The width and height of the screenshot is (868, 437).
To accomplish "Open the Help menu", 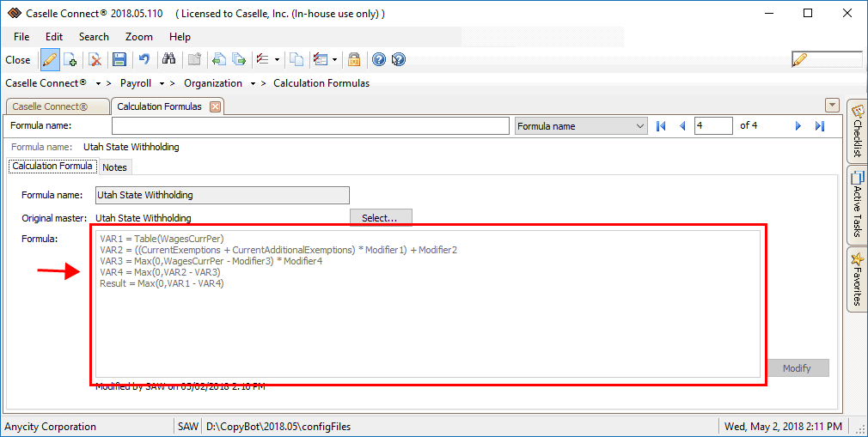I will click(x=180, y=37).
